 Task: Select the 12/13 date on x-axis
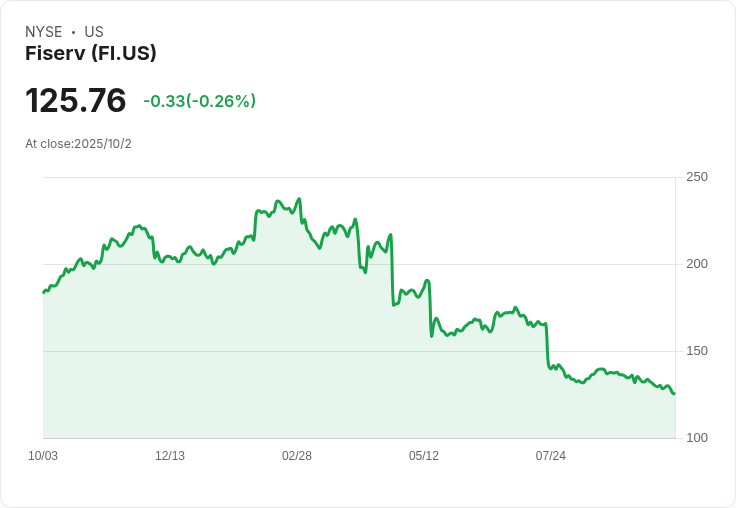(170, 456)
